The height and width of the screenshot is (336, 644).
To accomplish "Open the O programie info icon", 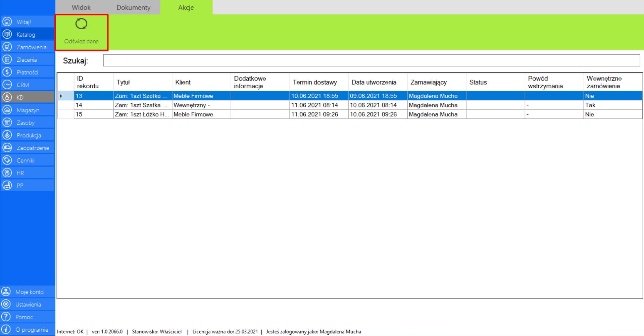I will point(6,330).
